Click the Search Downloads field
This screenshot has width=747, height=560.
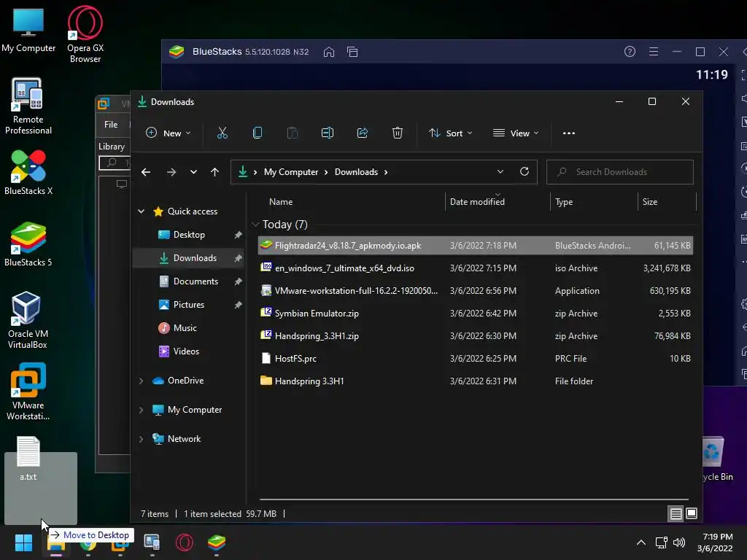point(620,172)
